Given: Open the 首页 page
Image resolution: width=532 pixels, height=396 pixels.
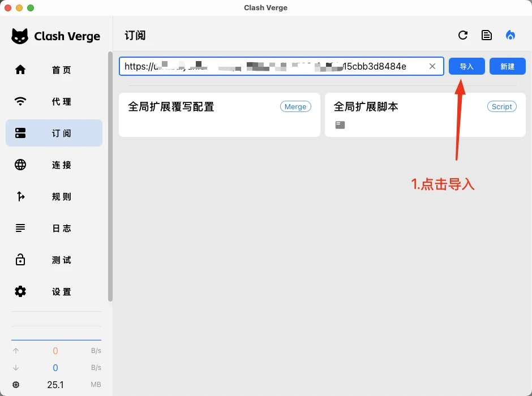Looking at the screenshot, I should point(54,70).
